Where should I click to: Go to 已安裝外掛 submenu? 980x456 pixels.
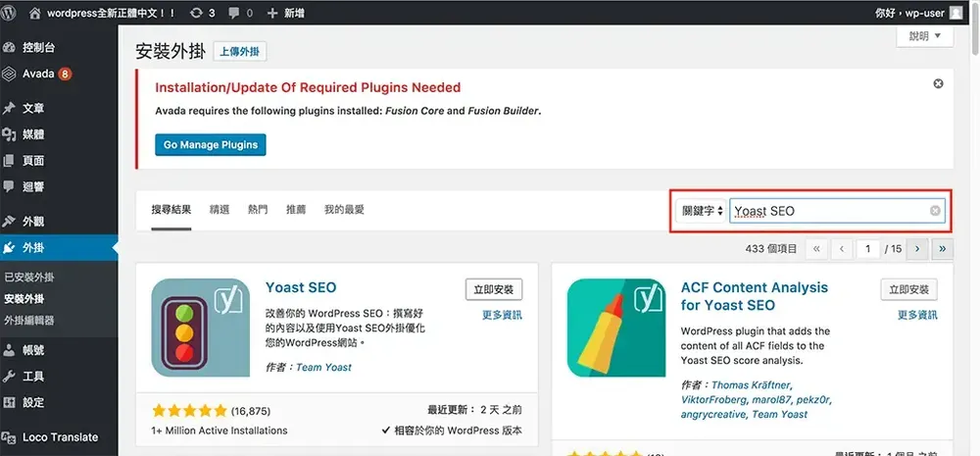[29, 278]
